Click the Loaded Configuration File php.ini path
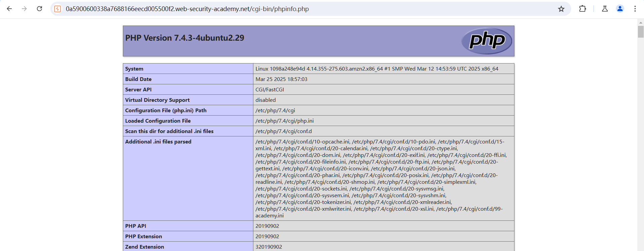 pos(285,121)
